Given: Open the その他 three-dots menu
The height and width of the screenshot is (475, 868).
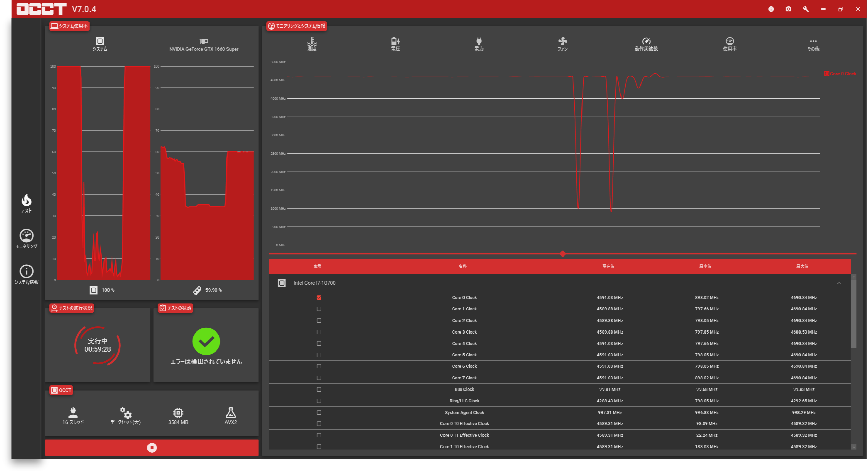Looking at the screenshot, I should [813, 44].
